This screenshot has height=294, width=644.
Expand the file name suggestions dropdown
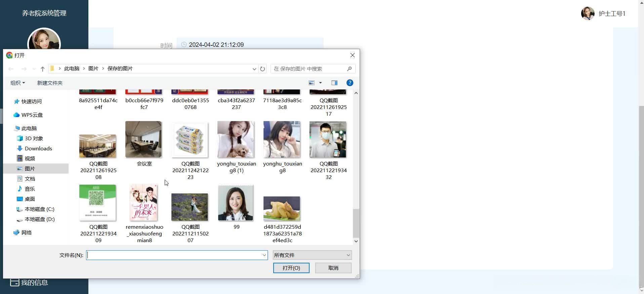coord(264,255)
